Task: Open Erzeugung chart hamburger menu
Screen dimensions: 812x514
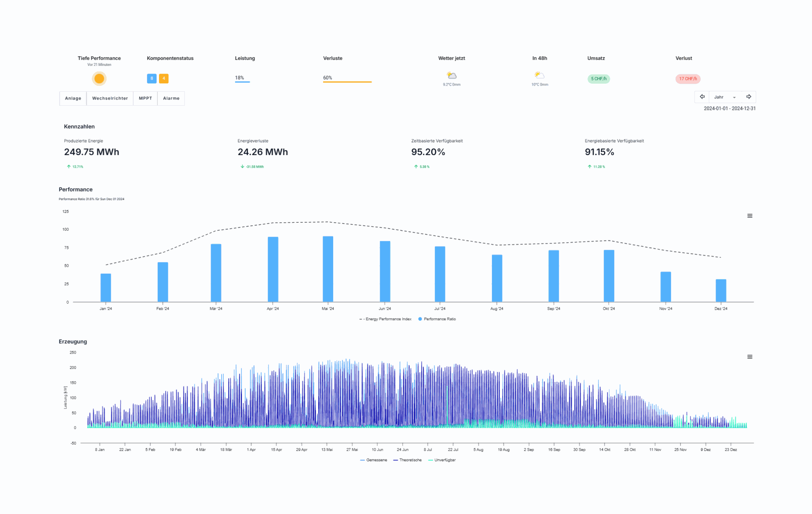Action: click(x=749, y=357)
